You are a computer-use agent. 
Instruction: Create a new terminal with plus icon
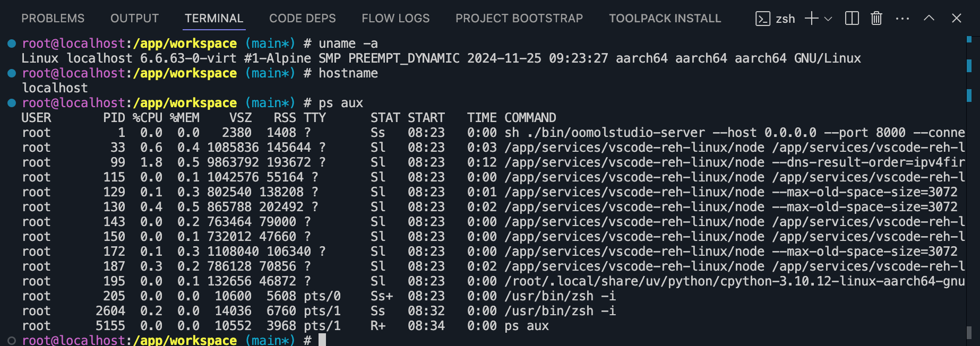click(811, 19)
